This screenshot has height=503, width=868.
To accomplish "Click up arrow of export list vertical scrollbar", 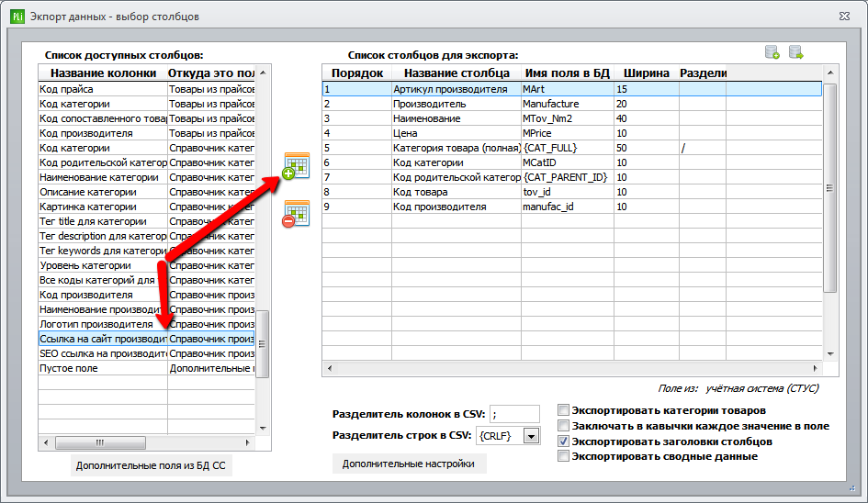I will (x=829, y=73).
